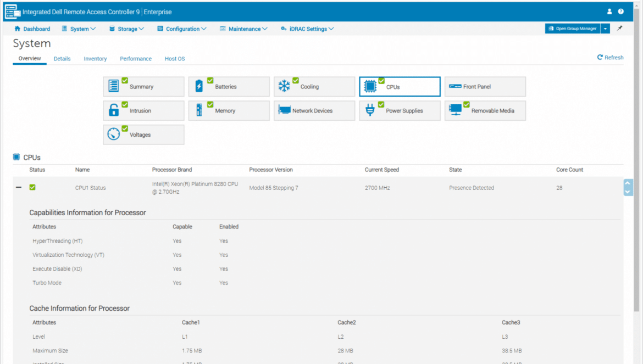Click the Refresh circular arrow icon

pos(600,57)
